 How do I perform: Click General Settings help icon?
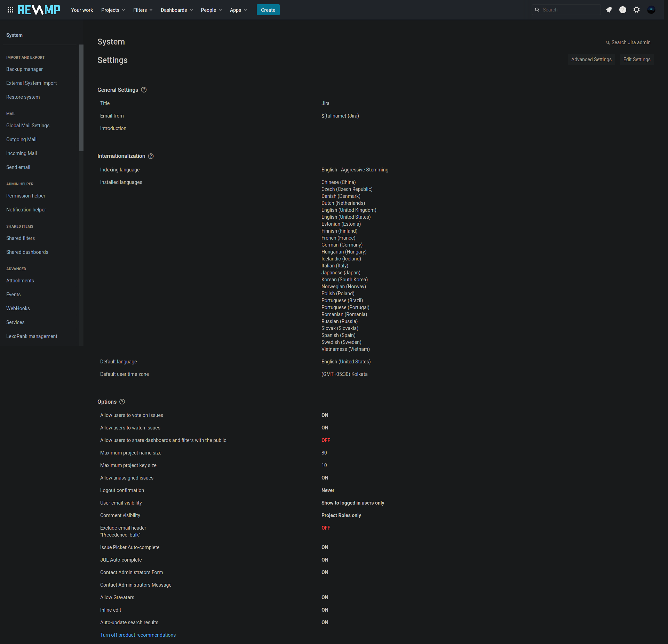click(144, 90)
